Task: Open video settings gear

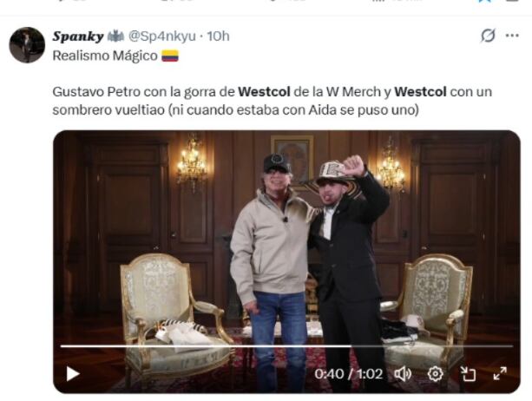Action: pos(436,374)
